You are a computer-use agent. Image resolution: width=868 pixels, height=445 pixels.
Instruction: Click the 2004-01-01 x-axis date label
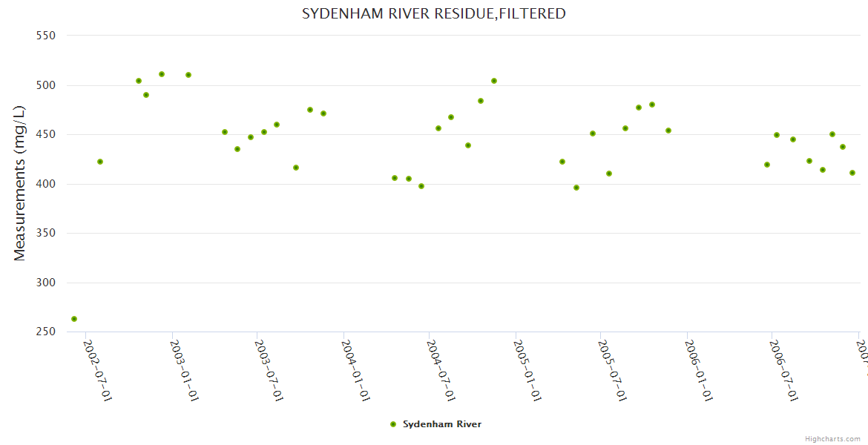pyautogui.click(x=356, y=371)
